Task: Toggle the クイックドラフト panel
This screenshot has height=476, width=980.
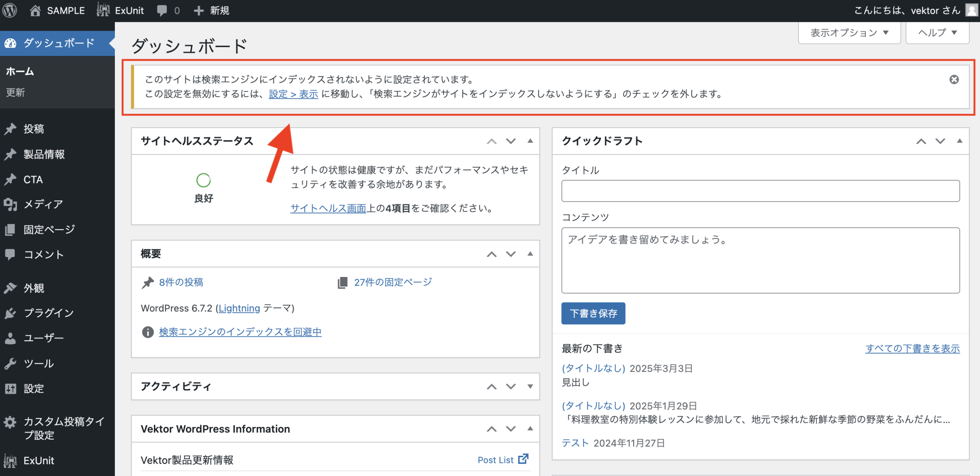Action: click(x=959, y=141)
